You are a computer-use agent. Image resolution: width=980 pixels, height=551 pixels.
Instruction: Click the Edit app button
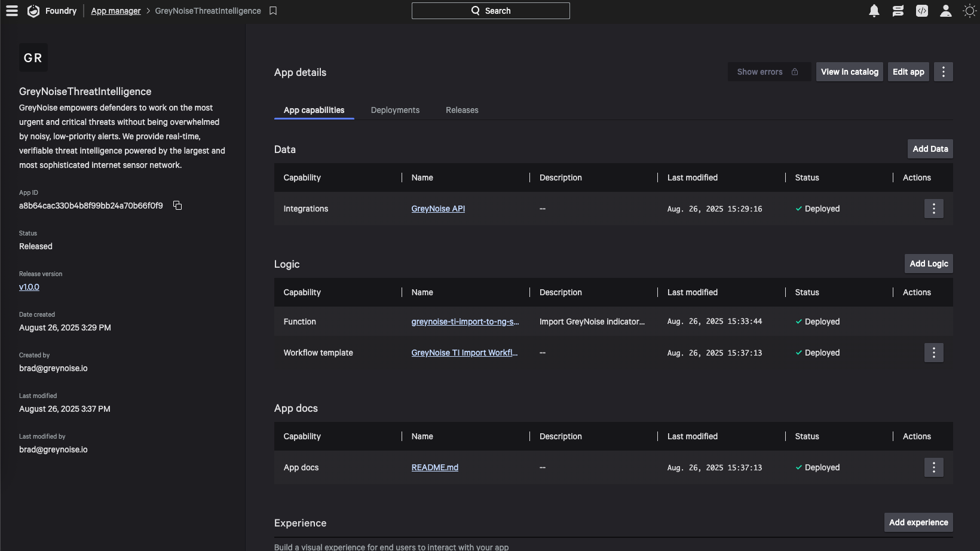(x=908, y=72)
